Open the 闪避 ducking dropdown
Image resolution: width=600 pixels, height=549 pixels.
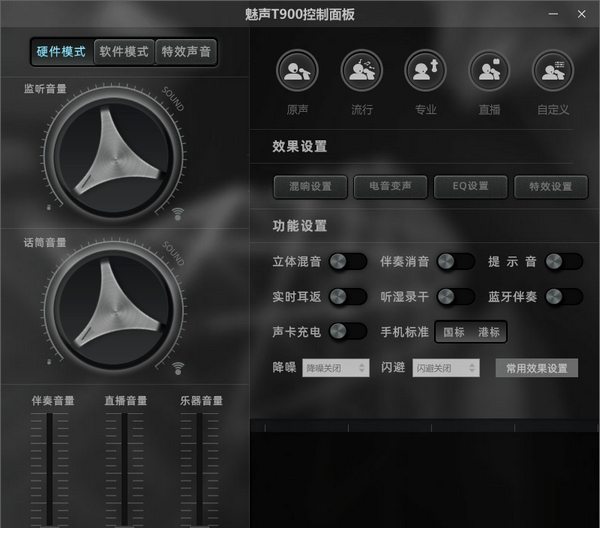tap(446, 368)
